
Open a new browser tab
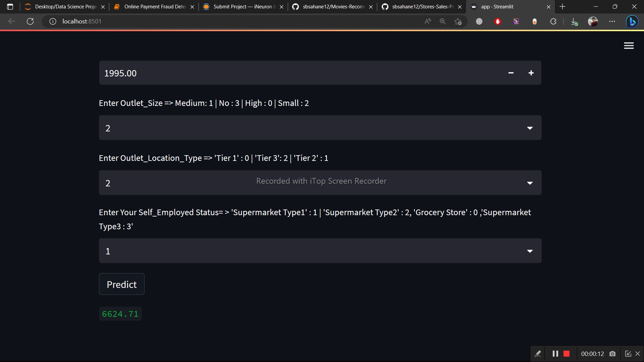pos(562,7)
